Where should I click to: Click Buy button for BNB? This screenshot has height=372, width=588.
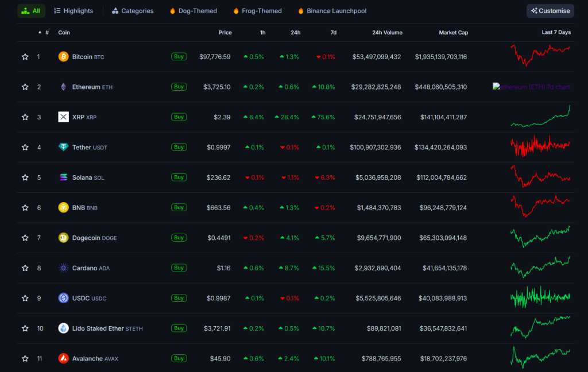coord(179,207)
